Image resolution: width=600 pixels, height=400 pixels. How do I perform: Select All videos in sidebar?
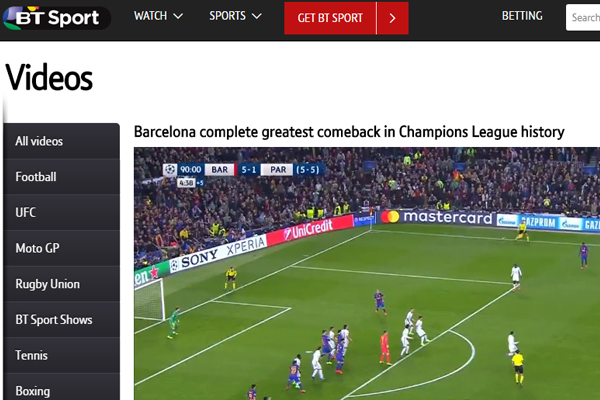(x=62, y=141)
